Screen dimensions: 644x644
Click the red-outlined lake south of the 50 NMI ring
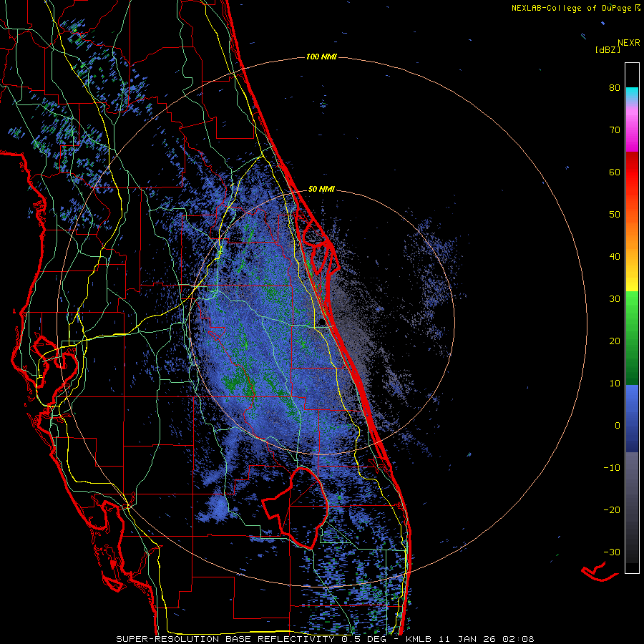point(296,507)
